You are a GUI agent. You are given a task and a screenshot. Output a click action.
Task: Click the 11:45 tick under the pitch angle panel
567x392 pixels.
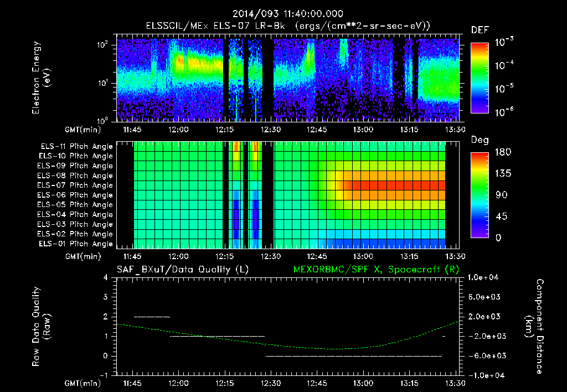tap(132, 256)
